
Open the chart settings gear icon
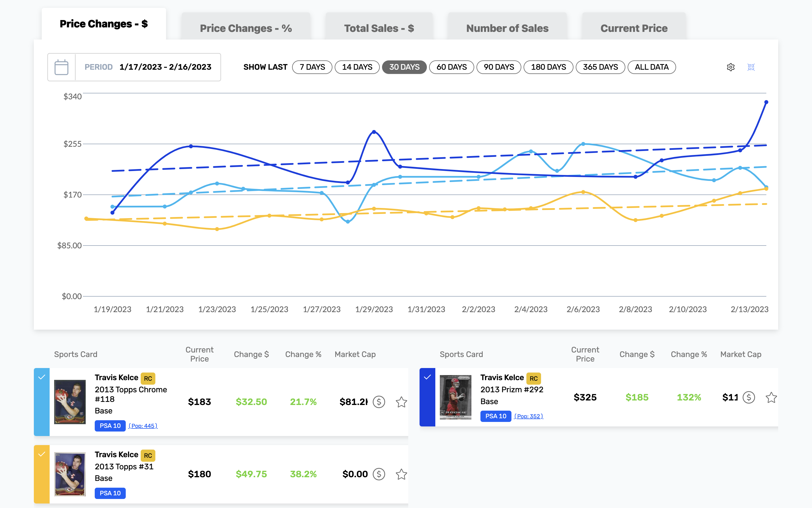point(731,67)
